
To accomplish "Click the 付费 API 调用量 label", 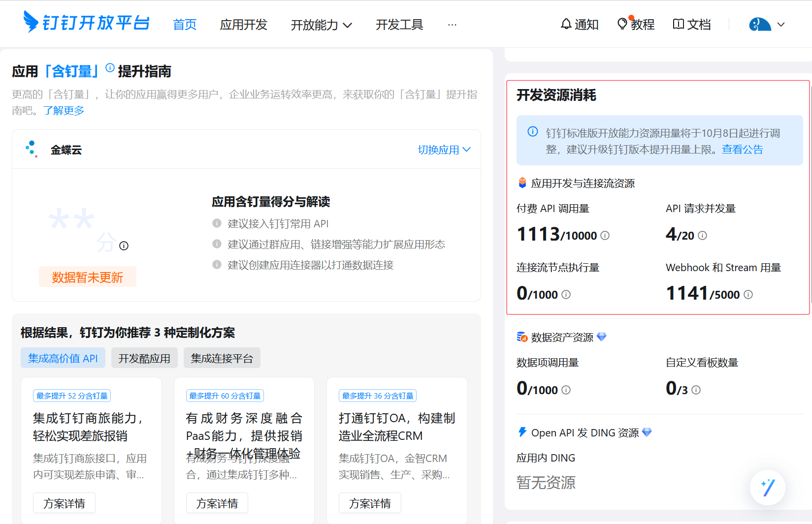I will [x=553, y=209].
